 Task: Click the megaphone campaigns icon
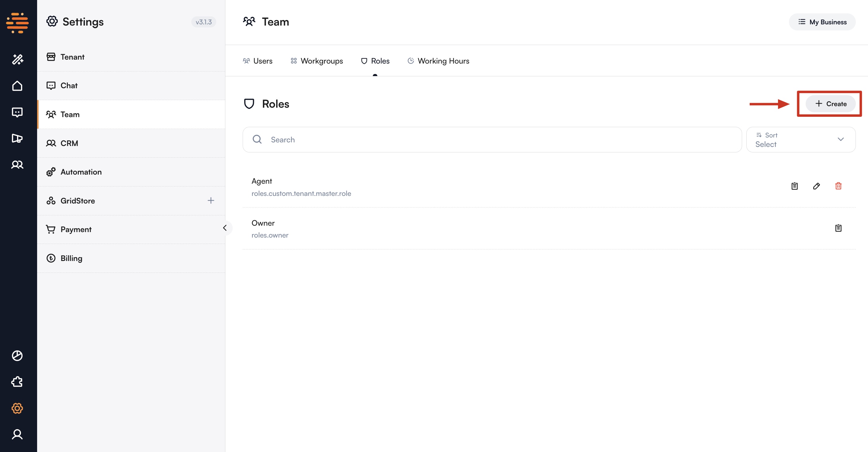[17, 138]
